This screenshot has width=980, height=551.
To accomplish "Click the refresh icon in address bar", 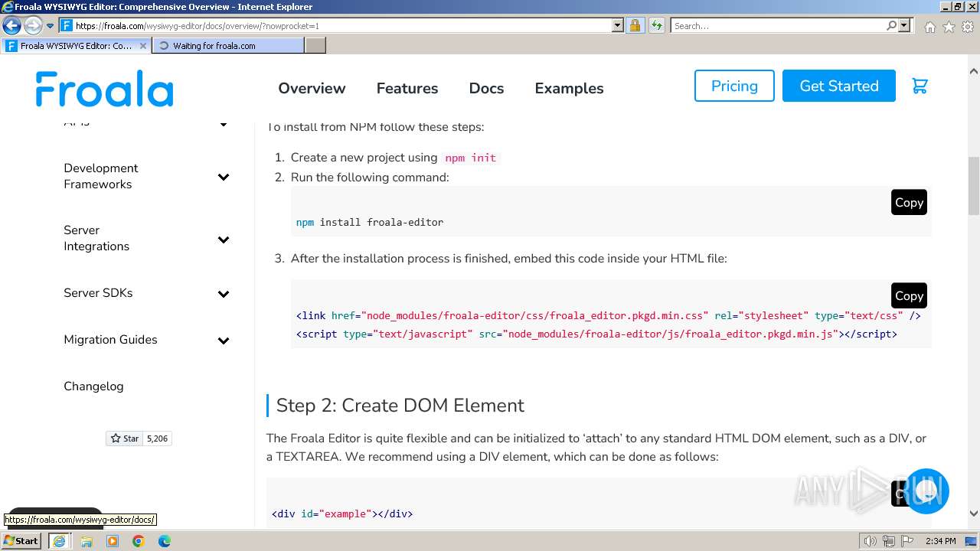I will tap(656, 25).
